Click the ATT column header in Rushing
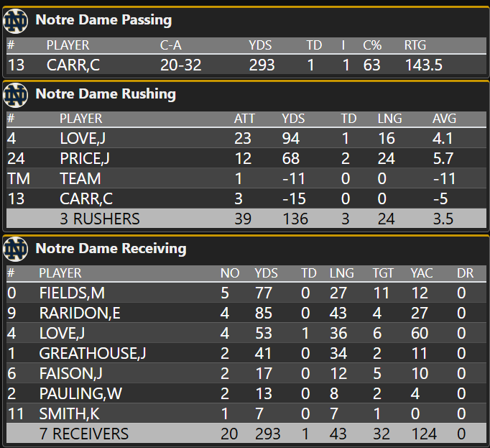Screen dimensions: 490x448 pyautogui.click(x=244, y=119)
